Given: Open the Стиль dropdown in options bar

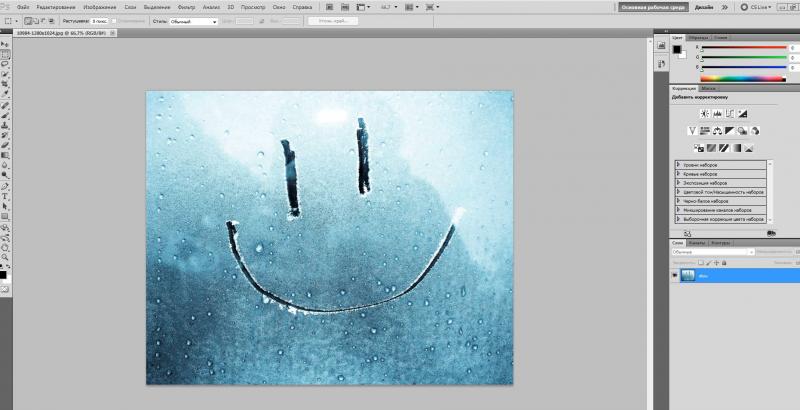Looking at the screenshot, I should (194, 21).
